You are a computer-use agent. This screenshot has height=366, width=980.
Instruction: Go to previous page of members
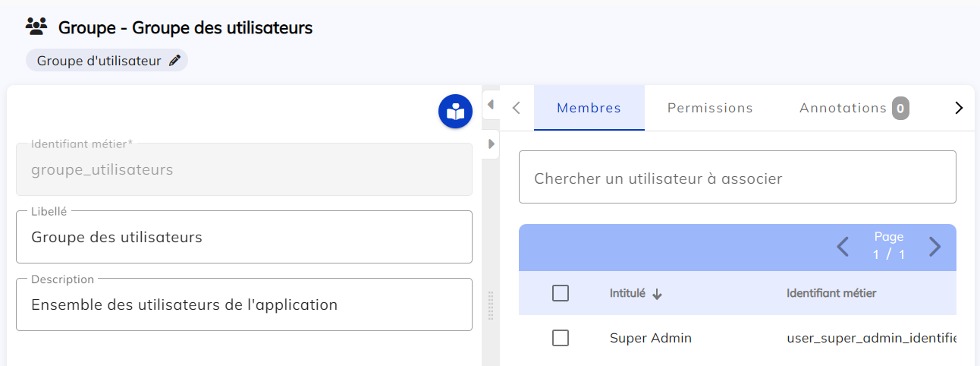coord(843,247)
